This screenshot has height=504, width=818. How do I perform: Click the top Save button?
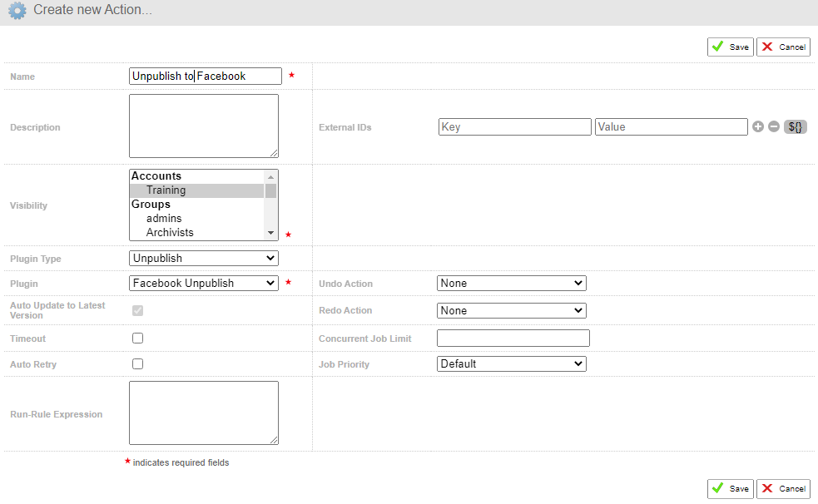[x=731, y=47]
